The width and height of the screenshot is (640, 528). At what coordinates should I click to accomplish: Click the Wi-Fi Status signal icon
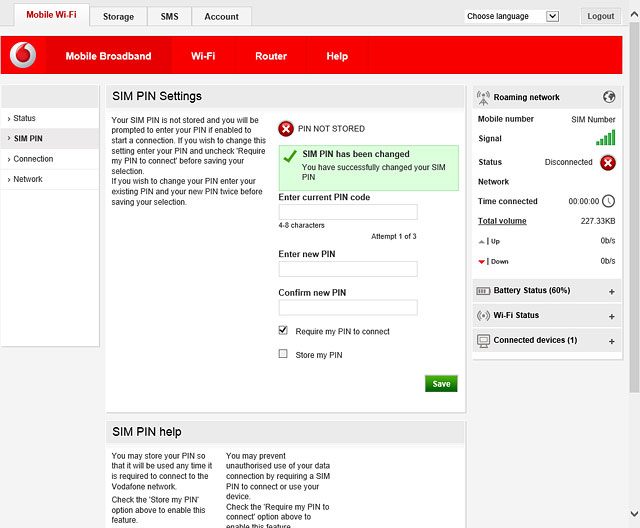483,315
